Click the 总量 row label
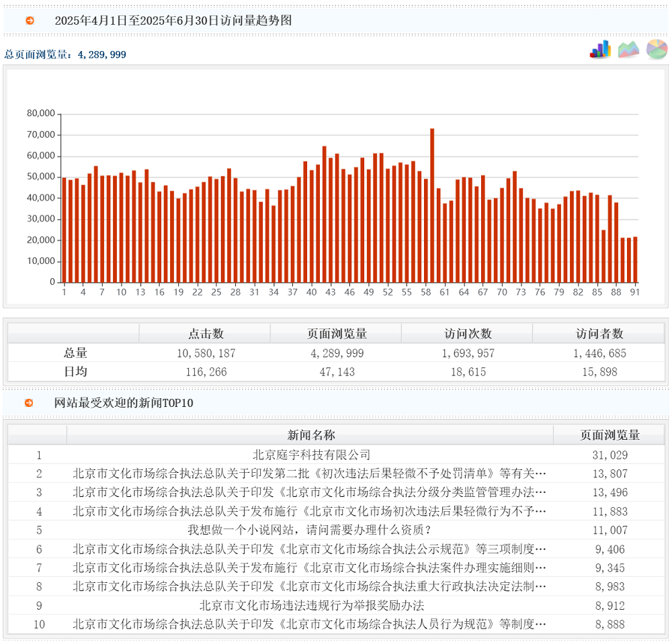 (x=75, y=353)
